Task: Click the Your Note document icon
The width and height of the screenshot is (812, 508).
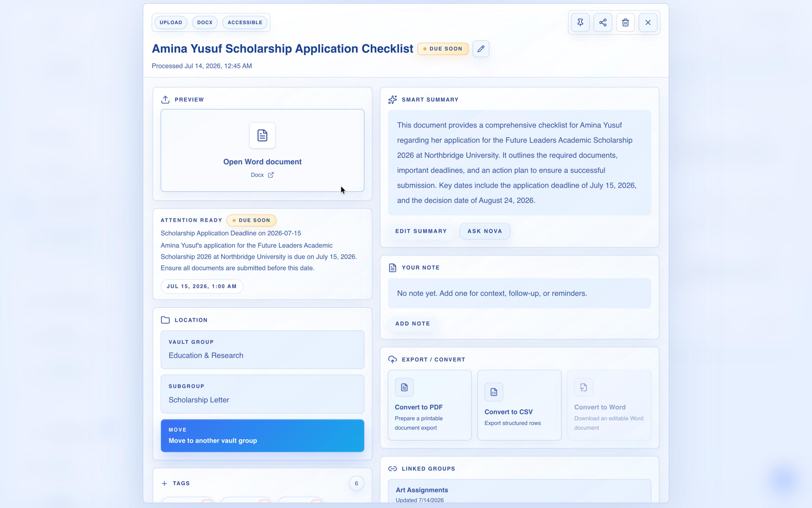Action: pyautogui.click(x=392, y=268)
